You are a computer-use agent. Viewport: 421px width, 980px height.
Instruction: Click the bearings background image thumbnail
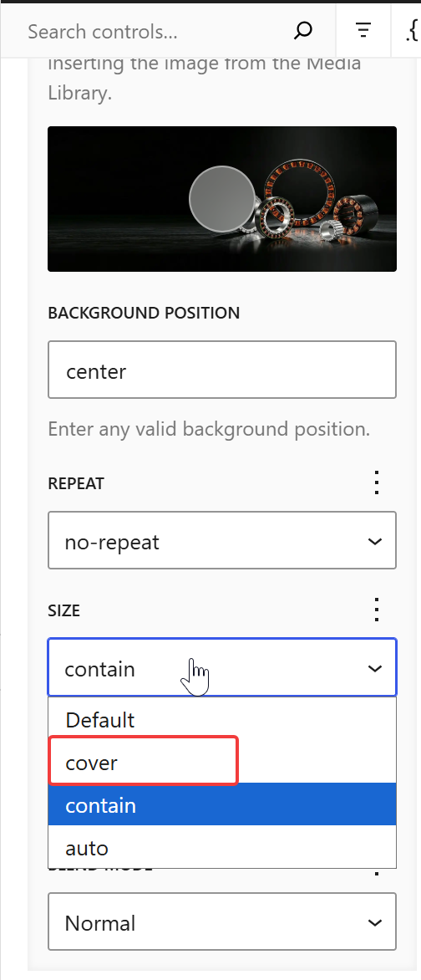point(221,199)
